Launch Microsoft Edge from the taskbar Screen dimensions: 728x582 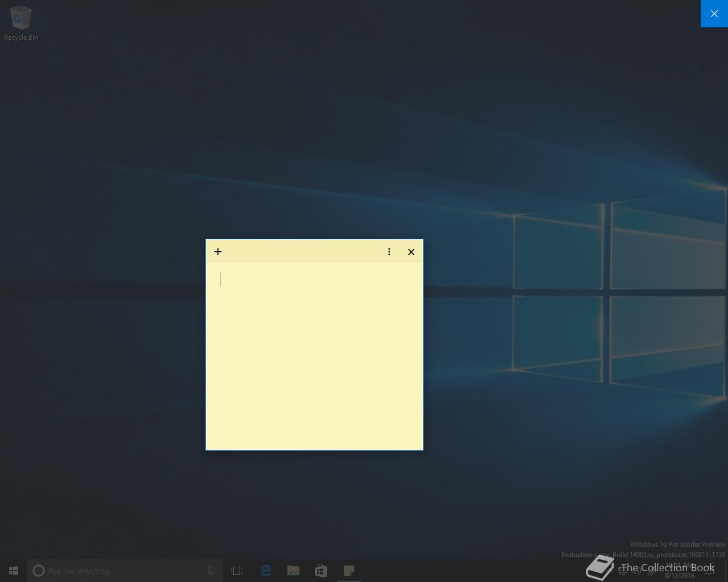click(266, 571)
